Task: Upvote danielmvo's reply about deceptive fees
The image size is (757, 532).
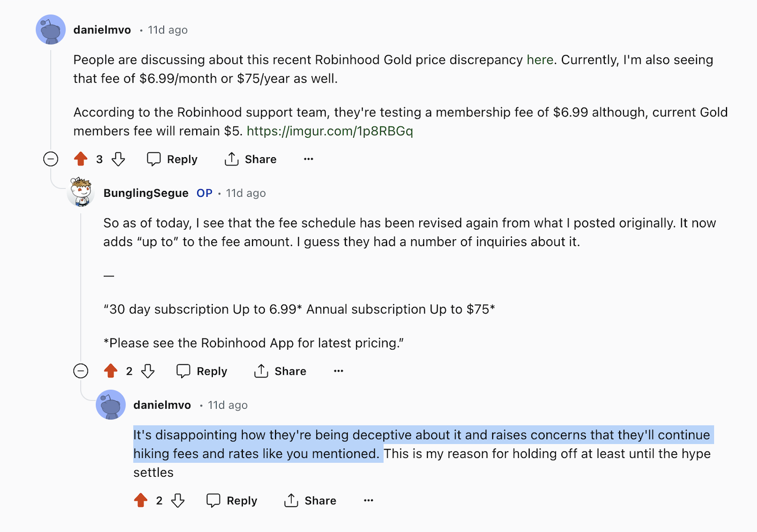Action: coord(141,500)
